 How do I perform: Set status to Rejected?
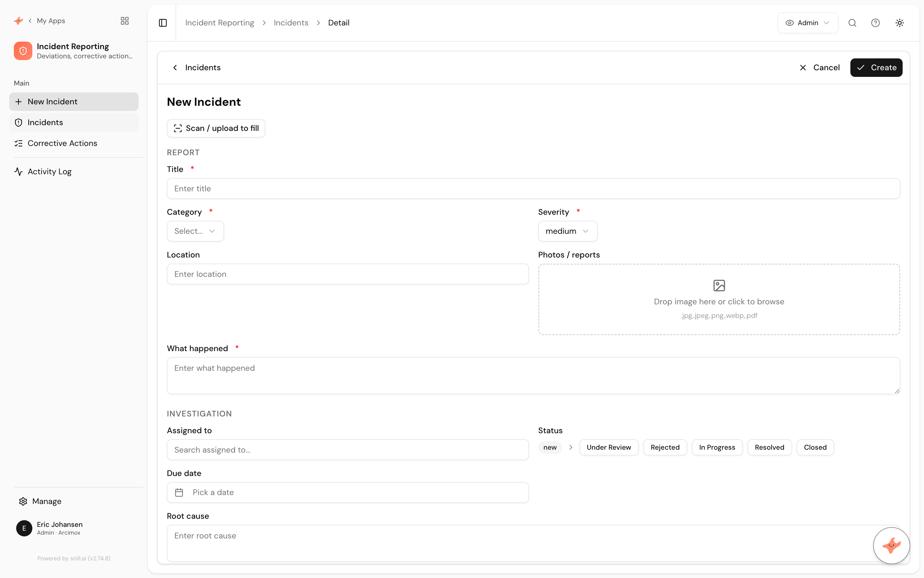665,447
